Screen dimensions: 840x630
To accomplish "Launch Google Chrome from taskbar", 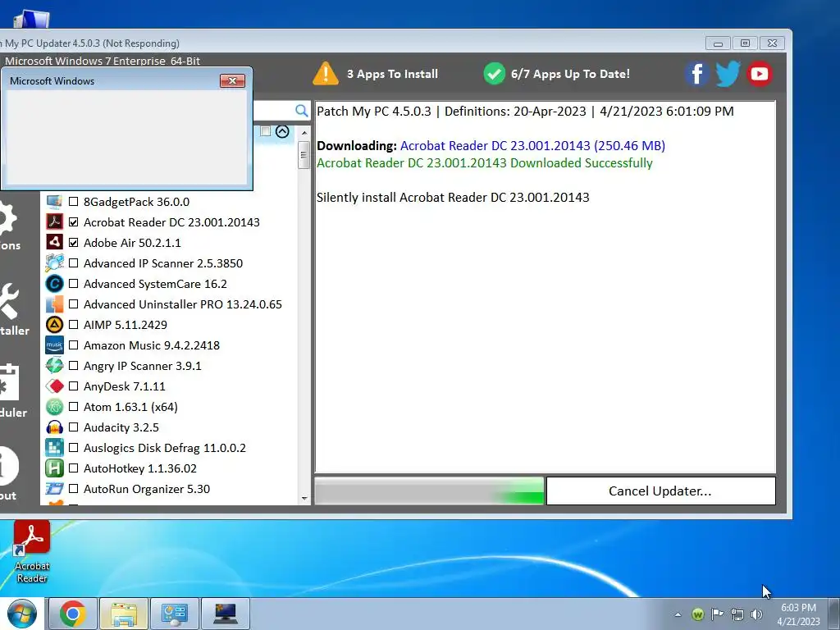I will 73,614.
